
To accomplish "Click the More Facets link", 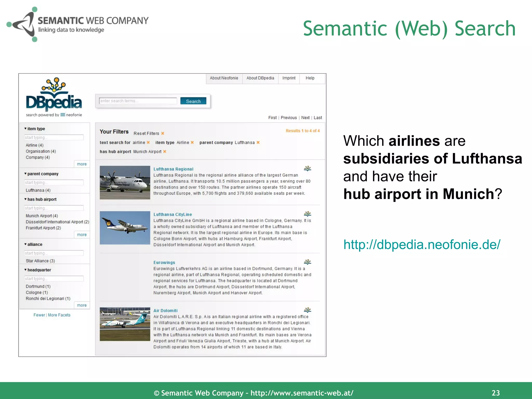I will pyautogui.click(x=59, y=315).
